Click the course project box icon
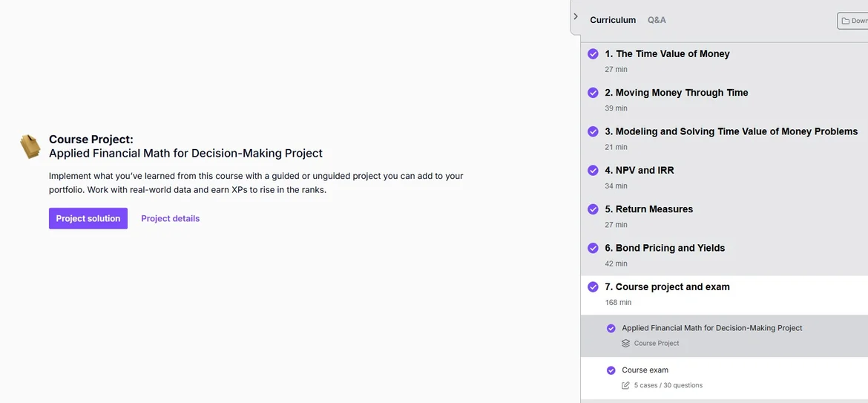The width and height of the screenshot is (868, 403). tap(30, 146)
